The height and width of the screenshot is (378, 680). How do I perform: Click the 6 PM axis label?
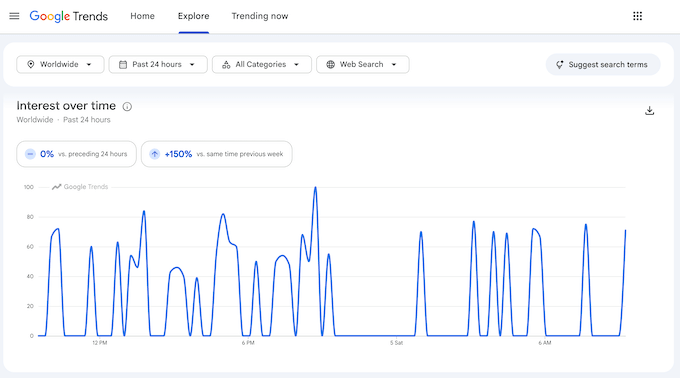(x=248, y=343)
